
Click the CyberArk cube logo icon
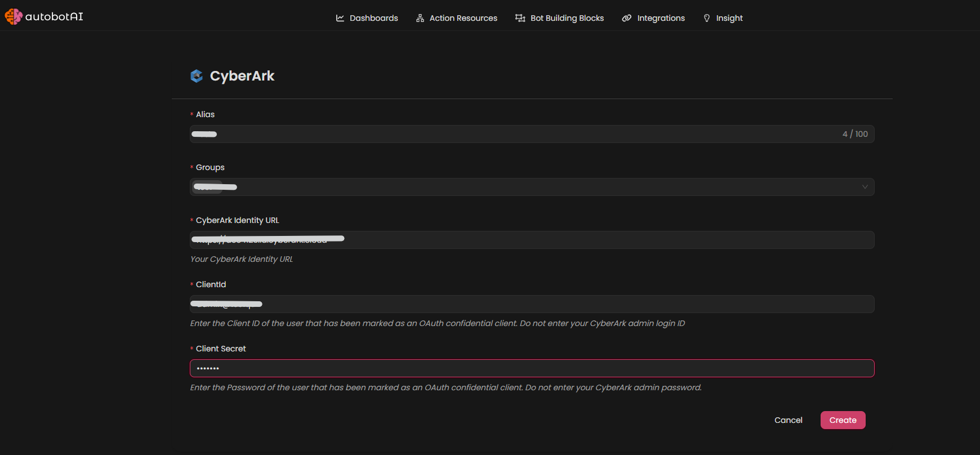tap(197, 76)
